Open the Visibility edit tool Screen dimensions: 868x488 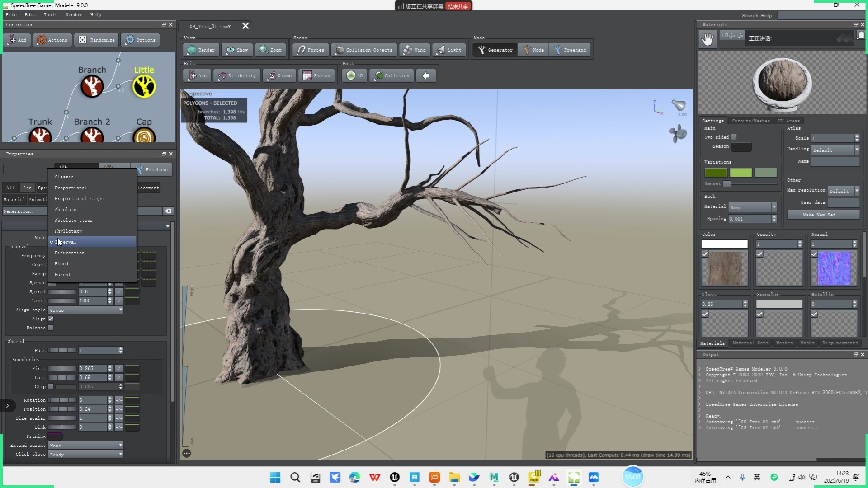237,76
